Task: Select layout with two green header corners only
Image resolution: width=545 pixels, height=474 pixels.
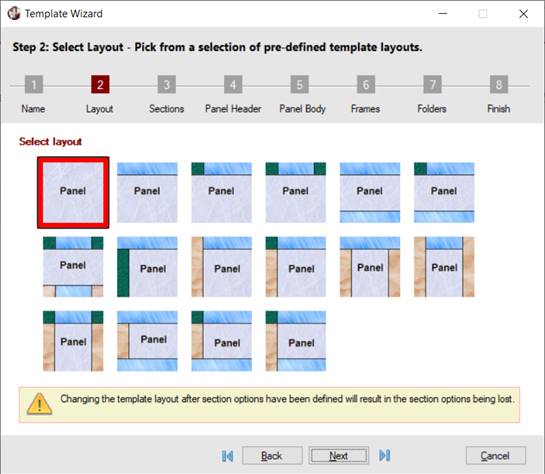Action: (295, 193)
